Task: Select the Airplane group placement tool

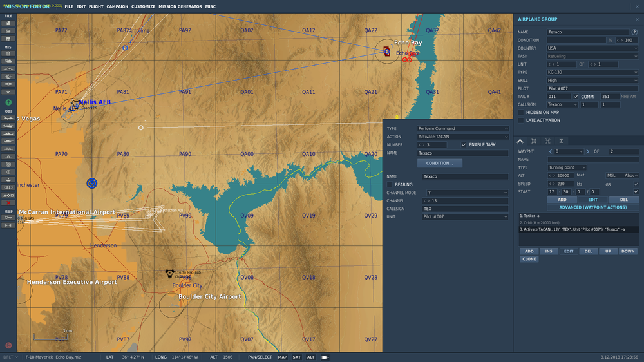Action: click(8, 118)
